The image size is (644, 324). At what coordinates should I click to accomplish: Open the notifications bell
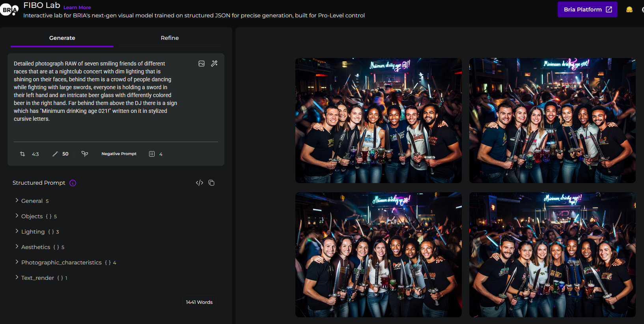[x=629, y=9]
